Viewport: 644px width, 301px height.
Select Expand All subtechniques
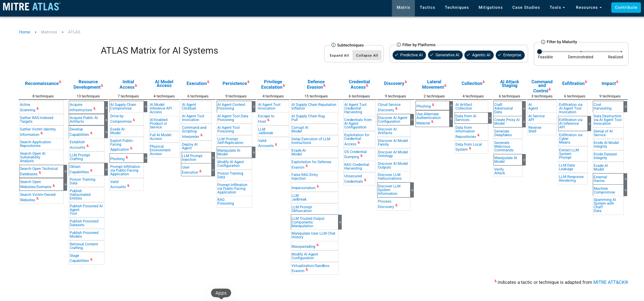tap(339, 55)
